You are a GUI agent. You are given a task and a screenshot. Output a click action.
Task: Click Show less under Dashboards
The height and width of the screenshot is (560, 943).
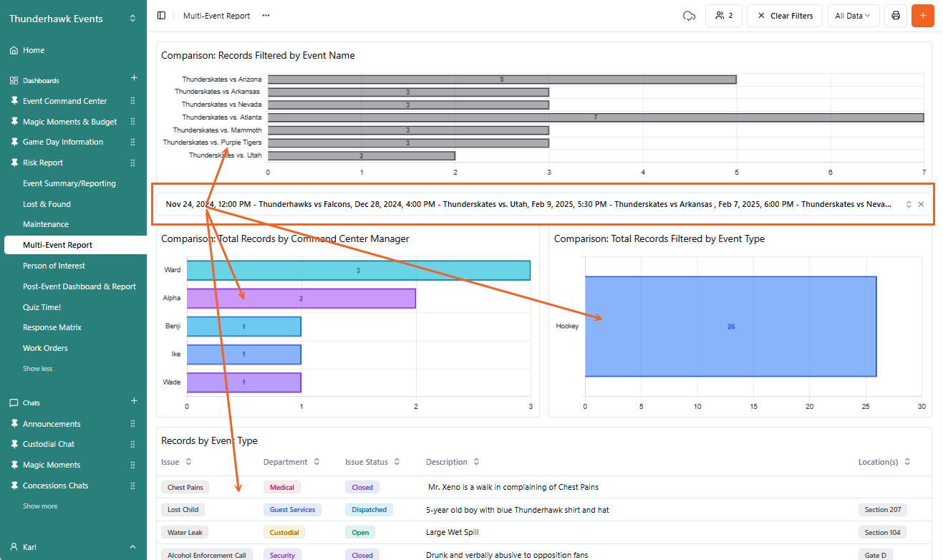(37, 369)
